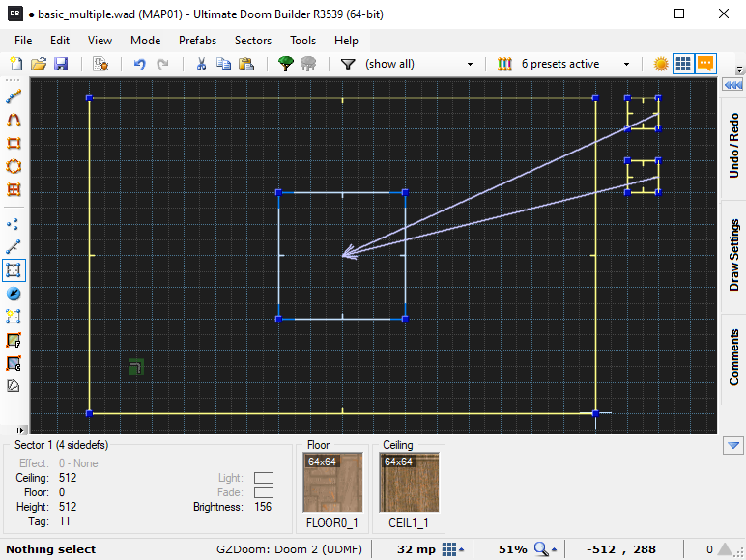Image resolution: width=746 pixels, height=560 pixels.
Task: Collapse the info panel with the blue down arrow
Action: [733, 445]
